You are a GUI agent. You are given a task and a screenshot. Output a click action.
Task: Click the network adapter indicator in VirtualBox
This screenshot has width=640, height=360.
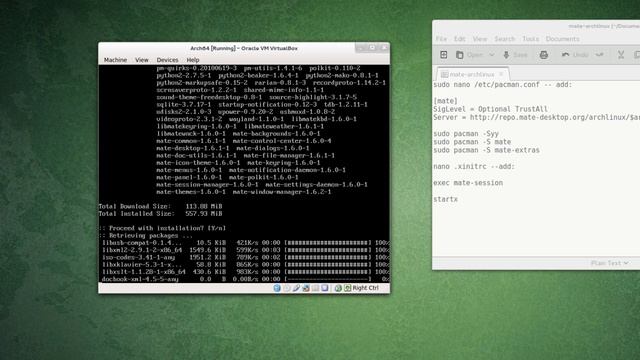coord(306,288)
